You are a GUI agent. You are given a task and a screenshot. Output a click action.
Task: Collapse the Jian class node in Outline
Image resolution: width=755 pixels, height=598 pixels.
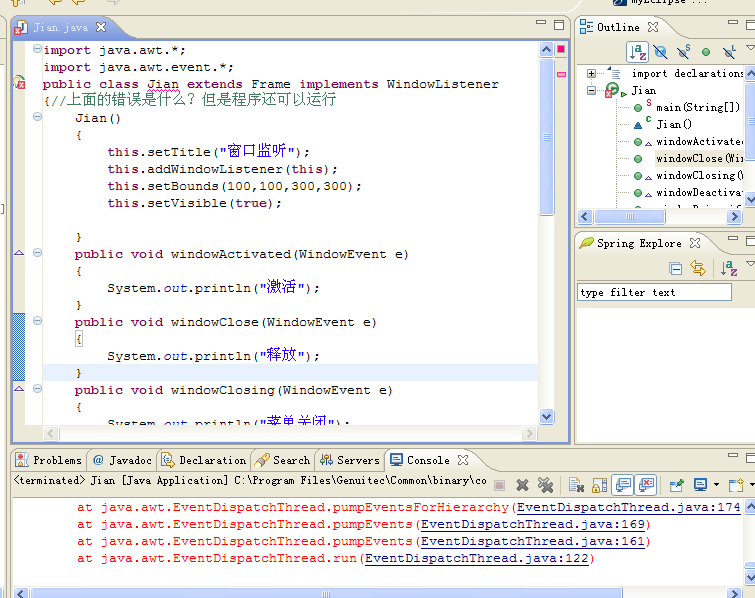[x=591, y=91]
